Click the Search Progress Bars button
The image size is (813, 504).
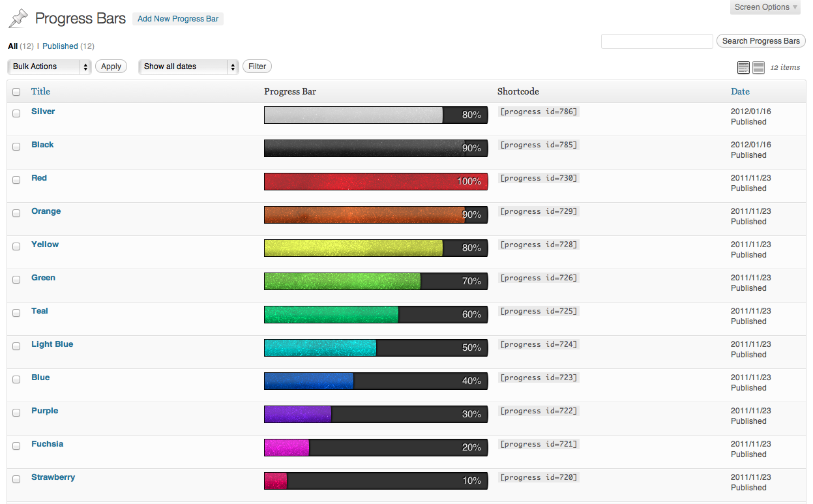click(x=760, y=41)
